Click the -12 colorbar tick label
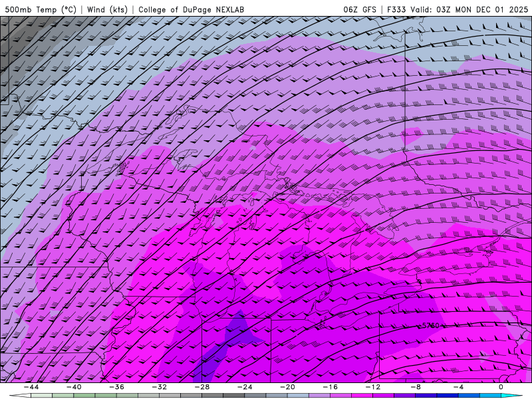This screenshot has width=532, height=399. (x=373, y=387)
